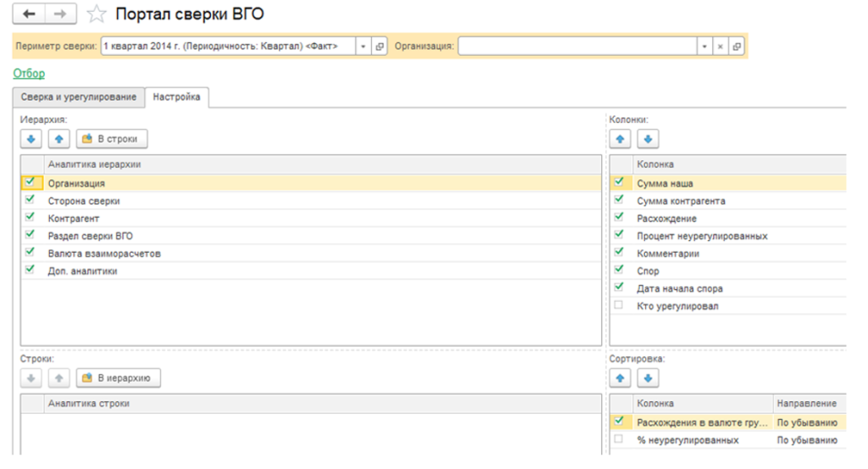Enable the Кто урегулировал column checkbox
868x469 pixels.
pyautogui.click(x=619, y=305)
